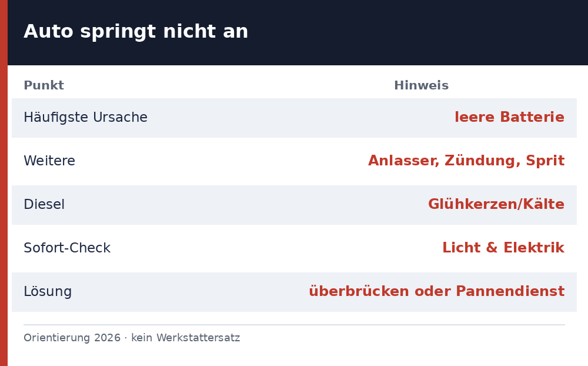Click the divider line above the footer
Screen dimensions: 588x366
point(295,325)
